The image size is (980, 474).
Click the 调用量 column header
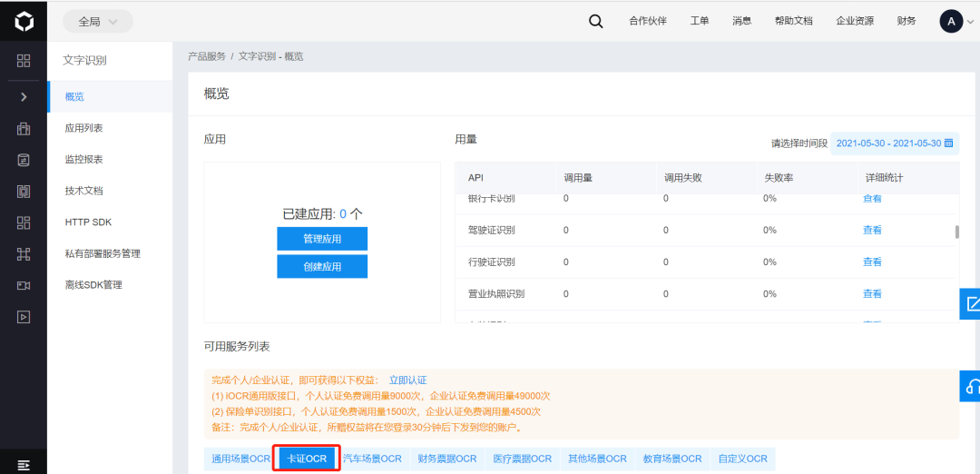577,178
